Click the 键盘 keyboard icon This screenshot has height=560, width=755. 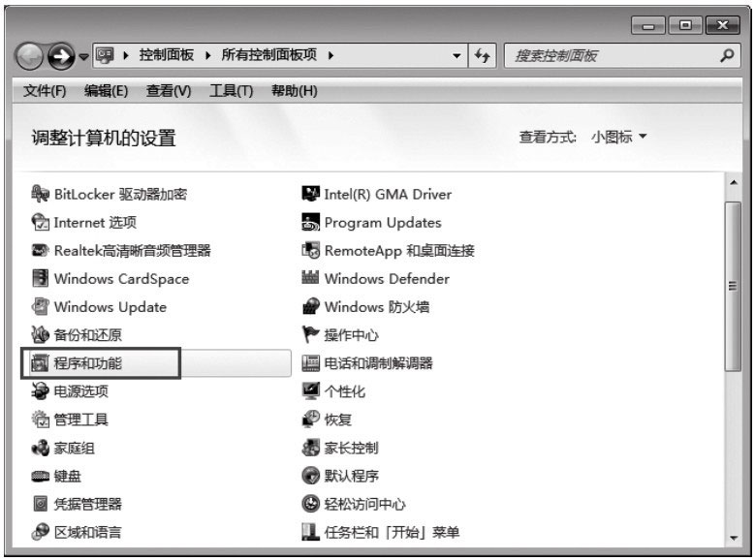[40, 476]
